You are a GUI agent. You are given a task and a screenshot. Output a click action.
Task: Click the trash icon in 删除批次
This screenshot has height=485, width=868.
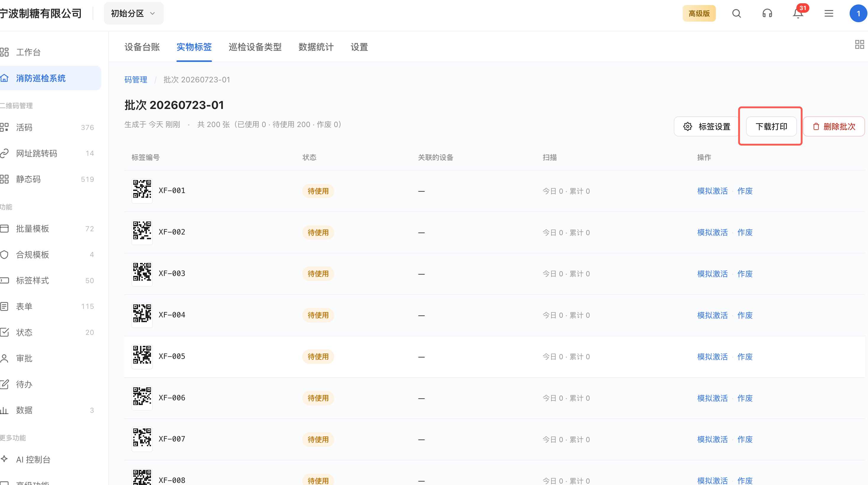click(816, 126)
